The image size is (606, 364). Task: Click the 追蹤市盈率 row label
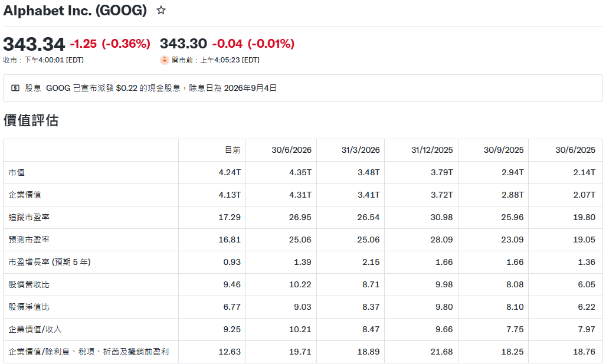tap(29, 217)
